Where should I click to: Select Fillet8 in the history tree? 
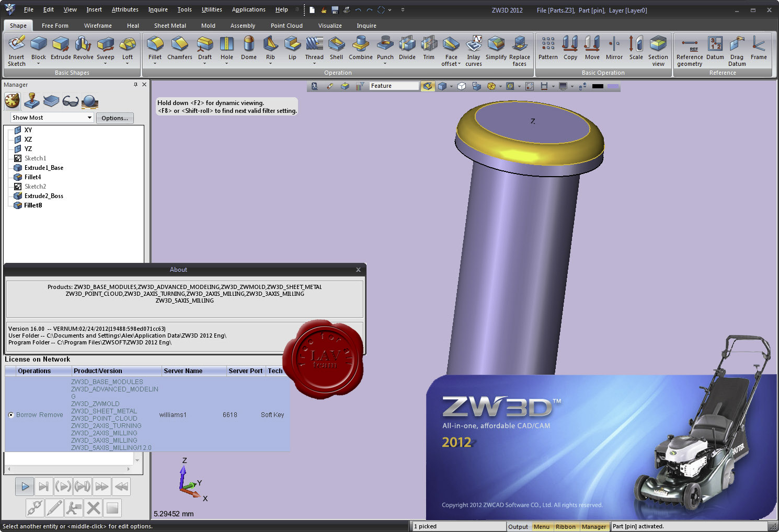tap(33, 205)
